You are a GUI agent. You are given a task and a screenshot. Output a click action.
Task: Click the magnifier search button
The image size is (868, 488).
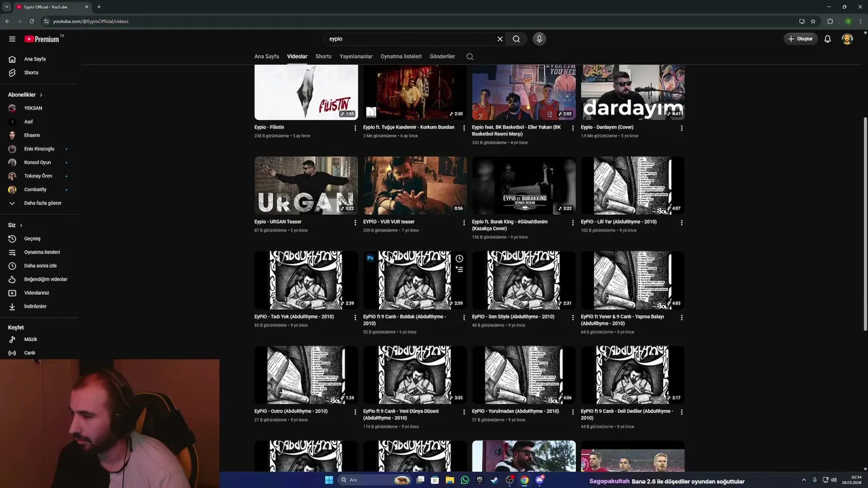516,39
